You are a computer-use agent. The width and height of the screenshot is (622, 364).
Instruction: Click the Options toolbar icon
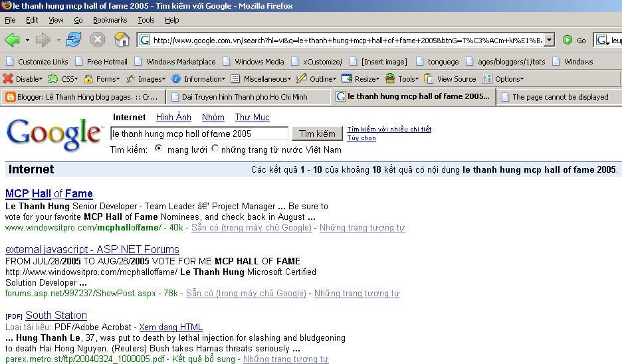pyautogui.click(x=486, y=79)
